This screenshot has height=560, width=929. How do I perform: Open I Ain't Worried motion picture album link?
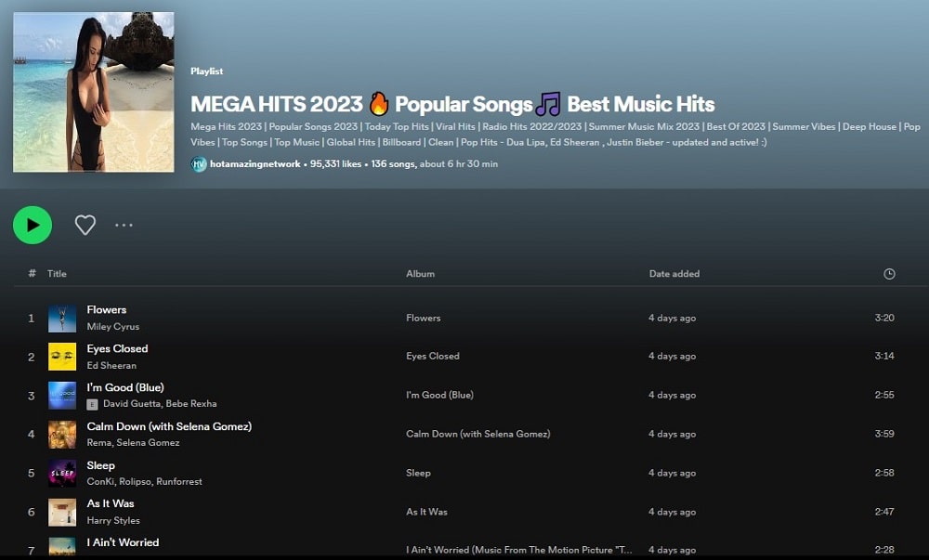coord(519,550)
